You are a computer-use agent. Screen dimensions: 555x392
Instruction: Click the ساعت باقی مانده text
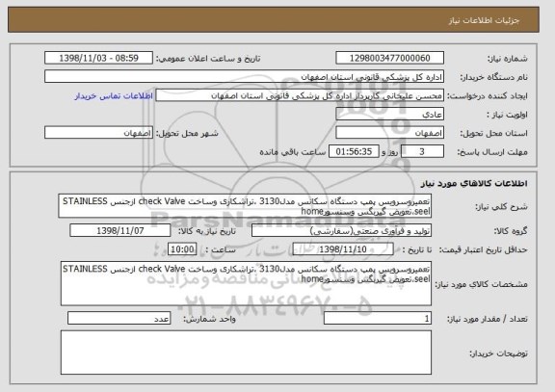coord(293,152)
